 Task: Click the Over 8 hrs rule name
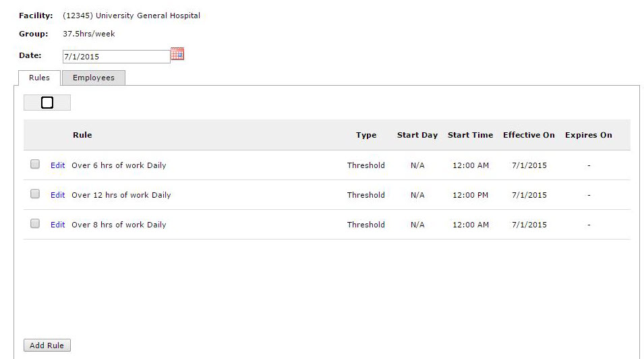coord(119,225)
